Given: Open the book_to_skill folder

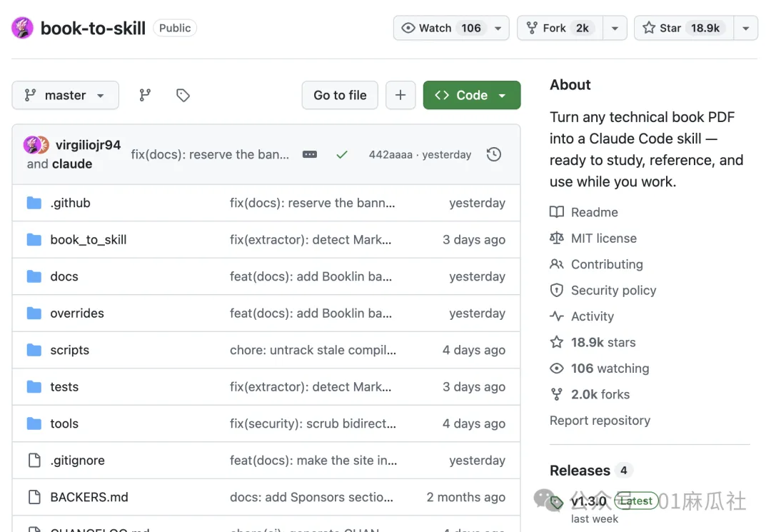Looking at the screenshot, I should pos(89,239).
